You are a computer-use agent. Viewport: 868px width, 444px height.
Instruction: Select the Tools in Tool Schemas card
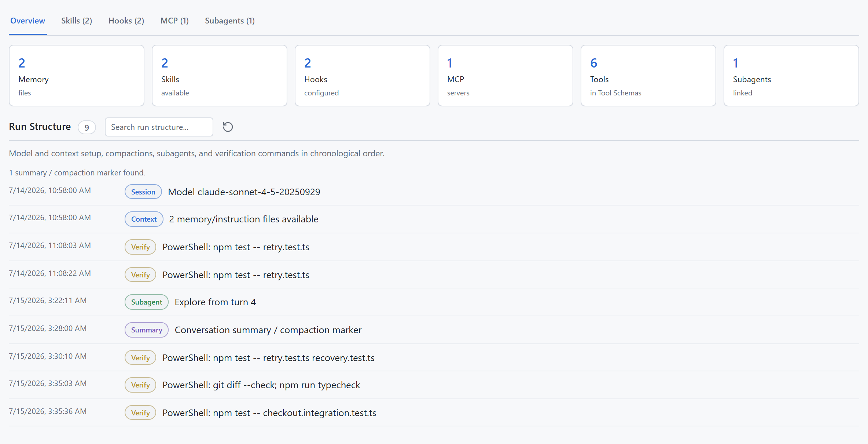point(648,76)
